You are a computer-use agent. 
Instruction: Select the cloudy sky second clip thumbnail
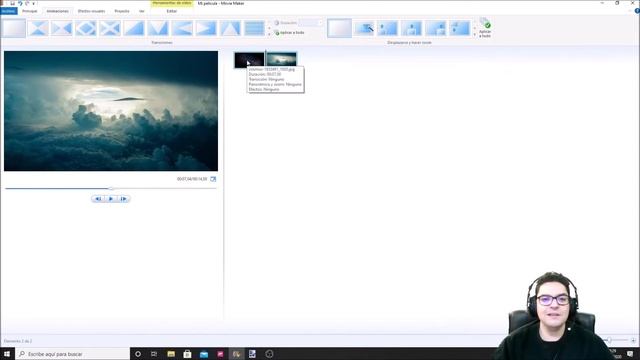[282, 60]
